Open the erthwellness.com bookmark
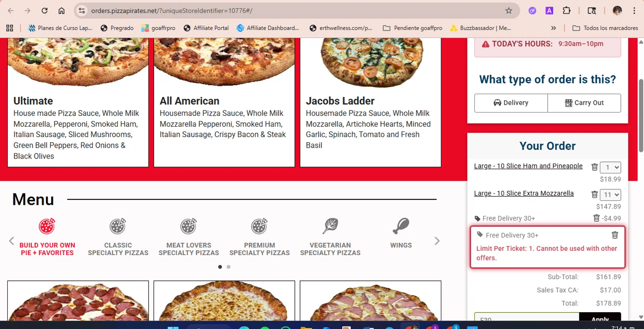The height and width of the screenshot is (329, 644). [x=341, y=28]
